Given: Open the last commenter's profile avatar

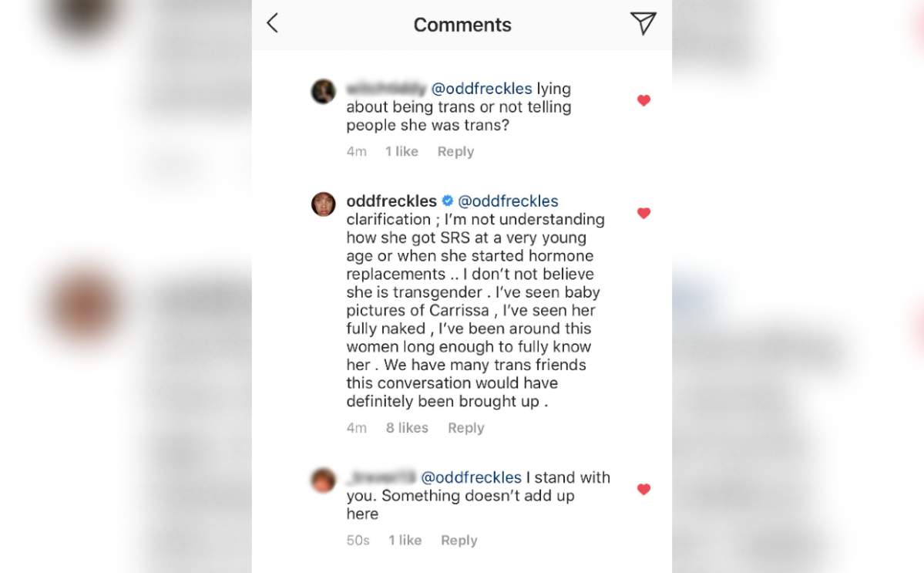Looking at the screenshot, I should pyautogui.click(x=323, y=480).
